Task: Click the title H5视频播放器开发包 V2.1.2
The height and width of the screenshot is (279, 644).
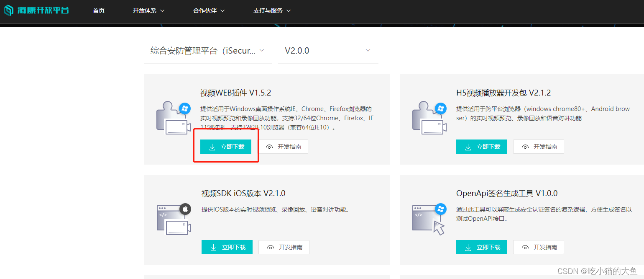Action: (503, 93)
